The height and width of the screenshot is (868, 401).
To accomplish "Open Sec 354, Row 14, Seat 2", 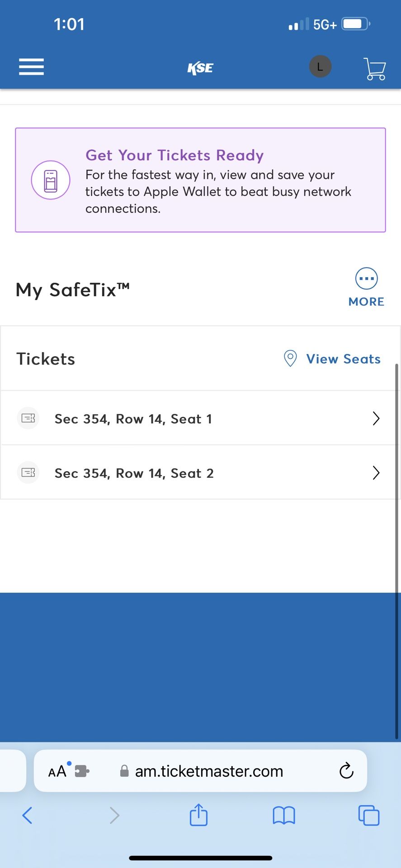I will pyautogui.click(x=200, y=472).
